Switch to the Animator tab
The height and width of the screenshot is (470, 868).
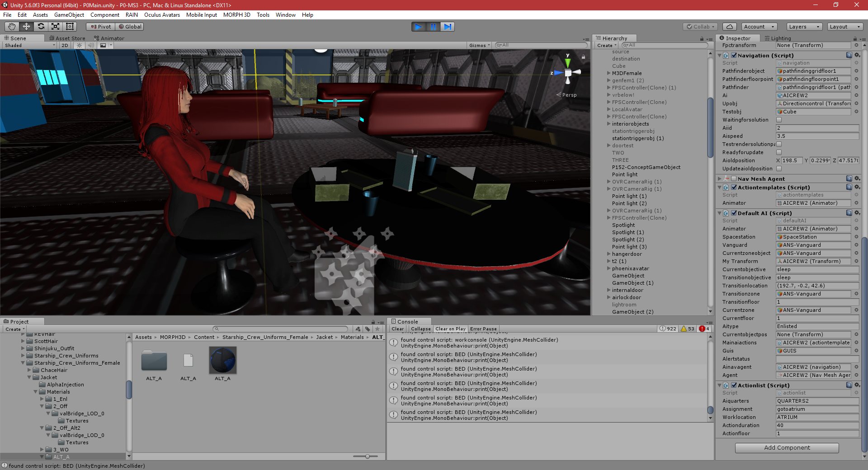pyautogui.click(x=109, y=38)
